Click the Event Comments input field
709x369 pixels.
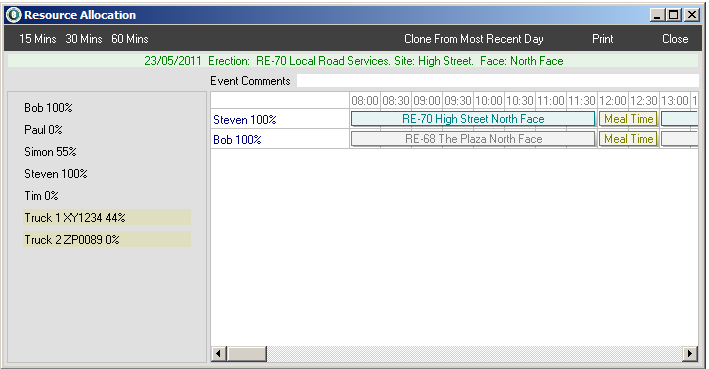(x=497, y=80)
